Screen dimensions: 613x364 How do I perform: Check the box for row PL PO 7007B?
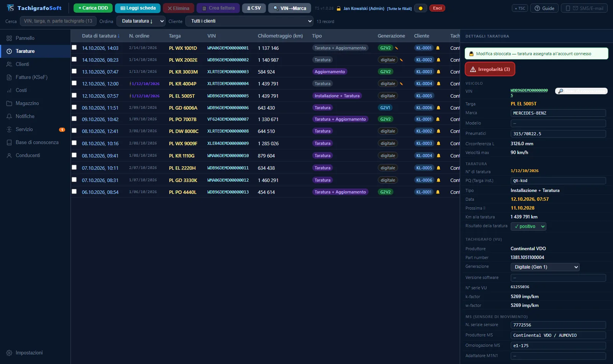pyautogui.click(x=74, y=119)
